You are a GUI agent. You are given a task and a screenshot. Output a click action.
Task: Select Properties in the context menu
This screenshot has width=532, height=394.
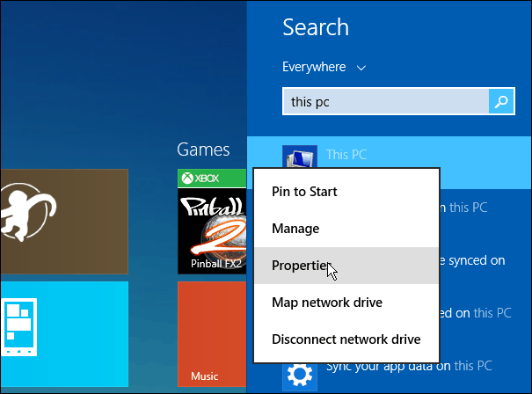click(346, 266)
